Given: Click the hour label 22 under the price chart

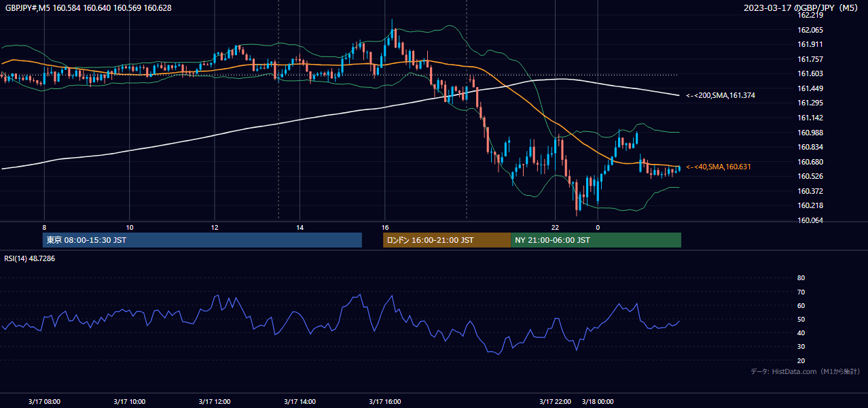Looking at the screenshot, I should pos(556,227).
